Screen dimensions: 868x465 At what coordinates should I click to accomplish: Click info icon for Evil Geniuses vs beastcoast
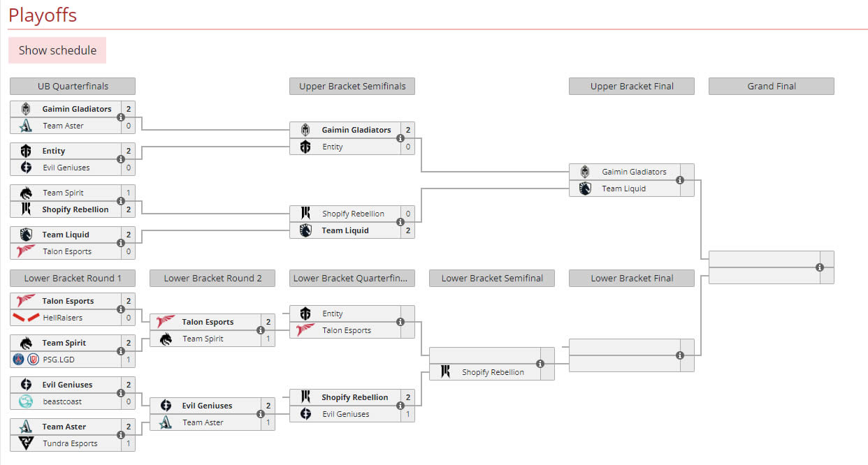tap(121, 393)
